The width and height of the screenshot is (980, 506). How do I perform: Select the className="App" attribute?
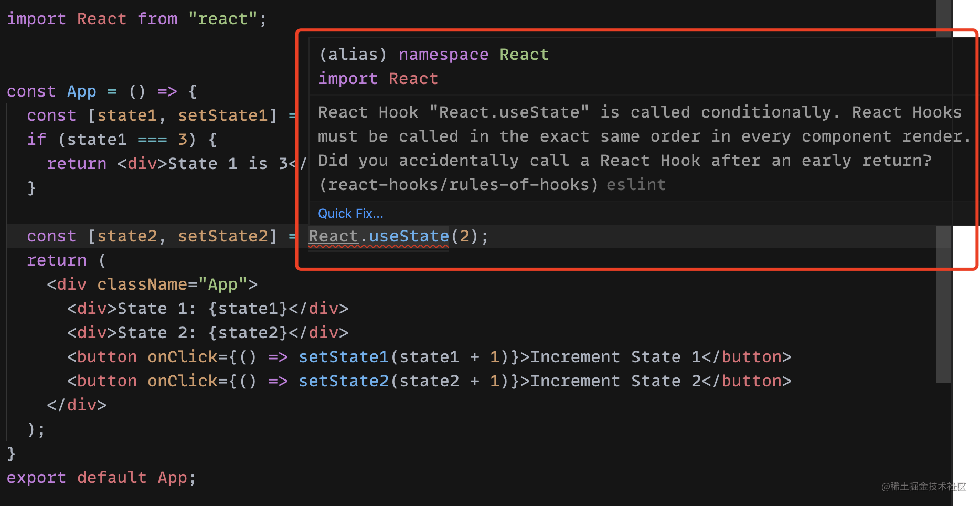(x=175, y=284)
